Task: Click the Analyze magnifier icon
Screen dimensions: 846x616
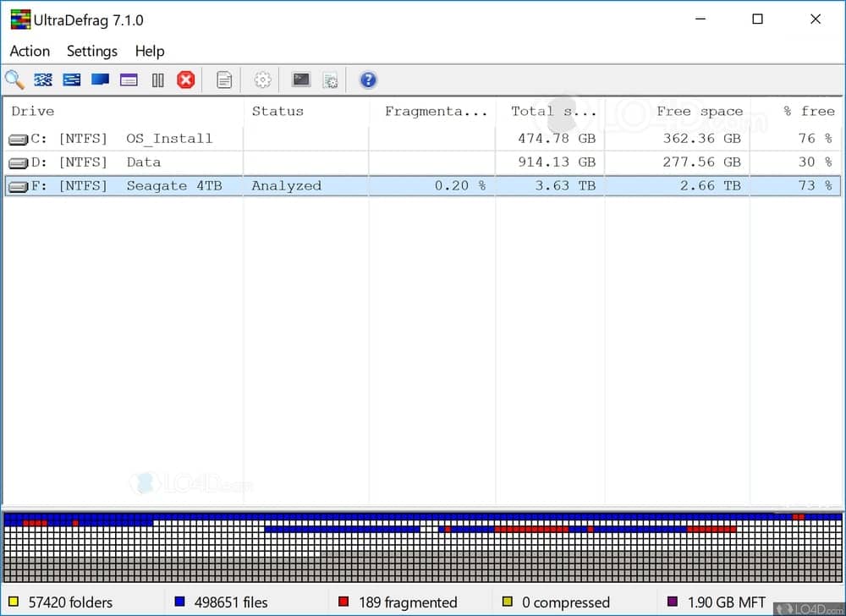Action: click(14, 80)
